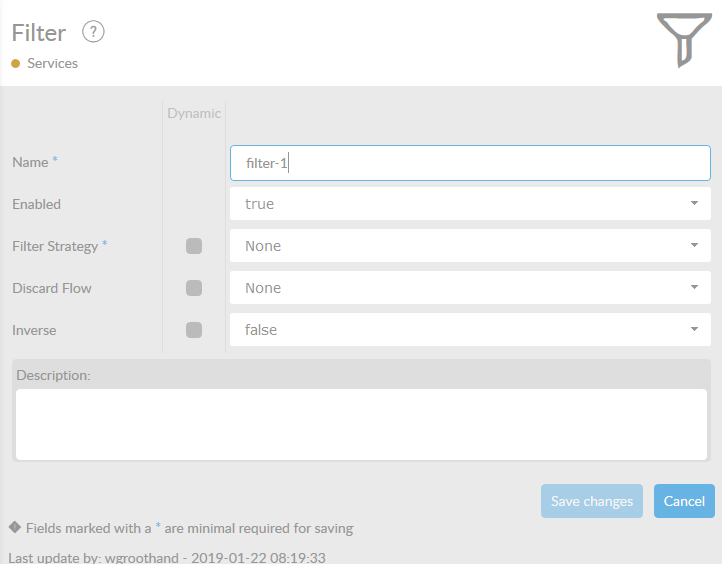This screenshot has width=722, height=564.
Task: Click the Filter Strategy field label
Action: (x=56, y=246)
